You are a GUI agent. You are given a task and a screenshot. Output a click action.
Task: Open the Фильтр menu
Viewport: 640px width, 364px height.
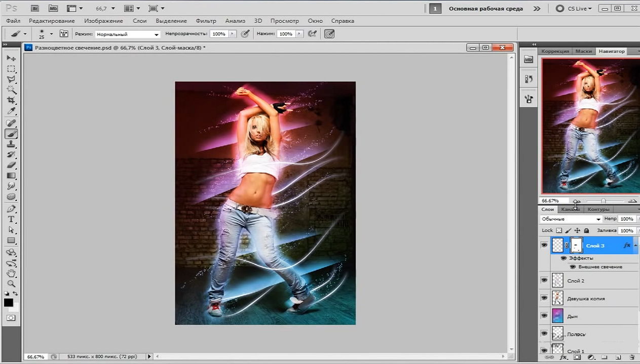coord(206,21)
